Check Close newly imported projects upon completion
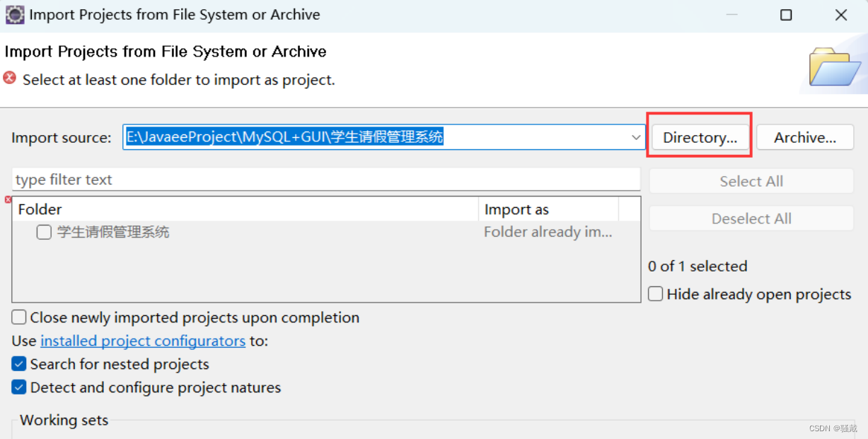Screen dimensions: 868x439 click(18, 317)
